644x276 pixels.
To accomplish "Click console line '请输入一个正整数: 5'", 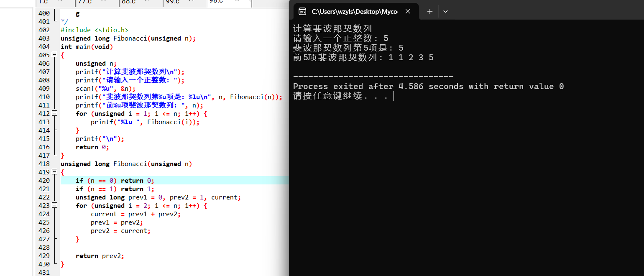I will (x=341, y=38).
